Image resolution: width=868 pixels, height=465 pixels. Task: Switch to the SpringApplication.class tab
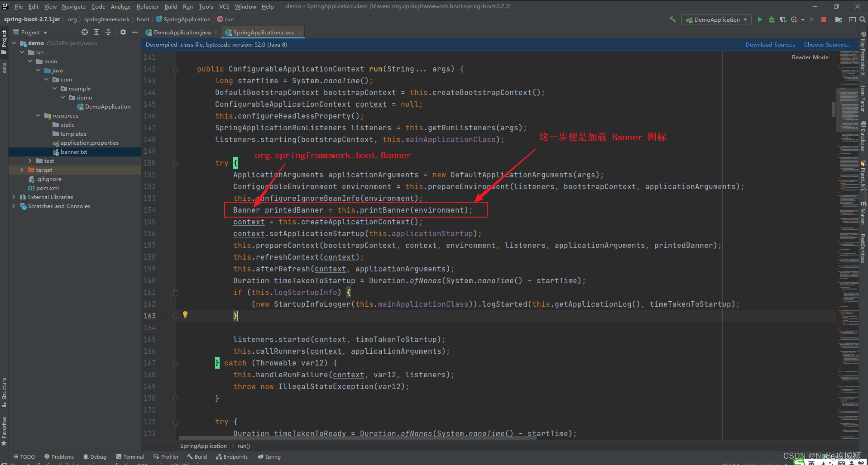[264, 33]
